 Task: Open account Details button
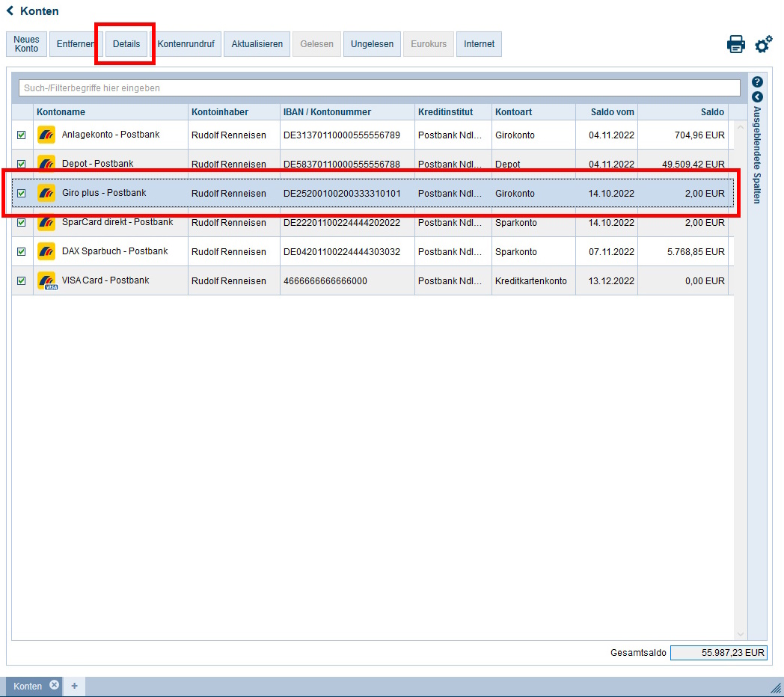(126, 44)
